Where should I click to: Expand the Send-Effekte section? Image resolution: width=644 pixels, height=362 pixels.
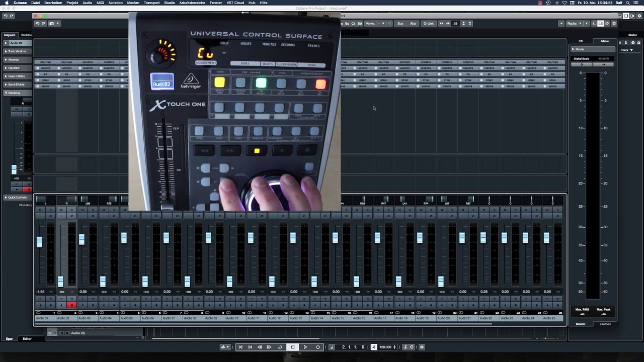point(18,84)
